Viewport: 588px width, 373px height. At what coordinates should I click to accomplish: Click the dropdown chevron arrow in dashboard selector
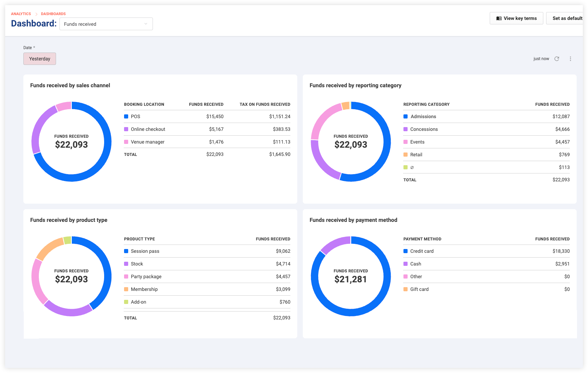[146, 24]
